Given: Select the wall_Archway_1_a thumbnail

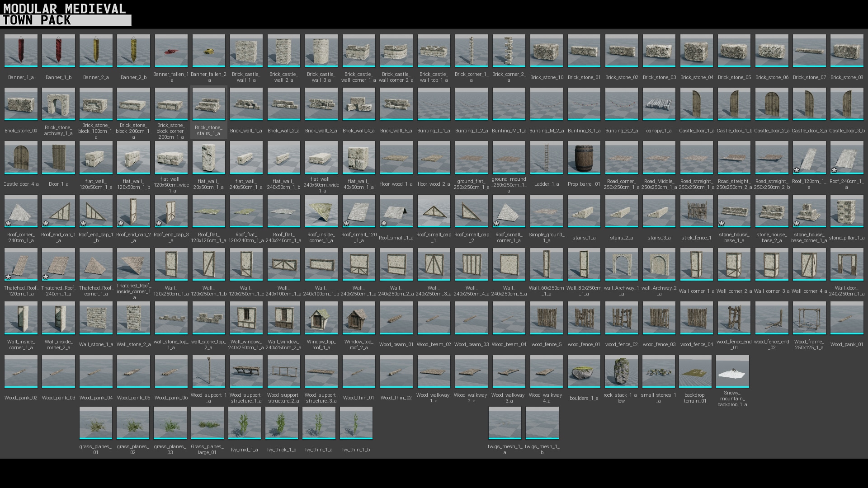Looking at the screenshot, I should pos(621,264).
